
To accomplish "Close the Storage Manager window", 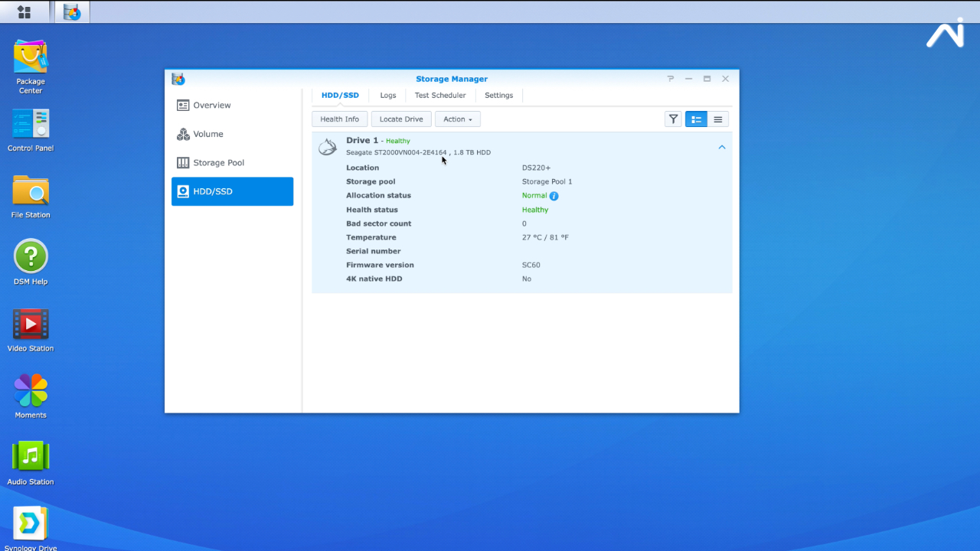I will [725, 79].
